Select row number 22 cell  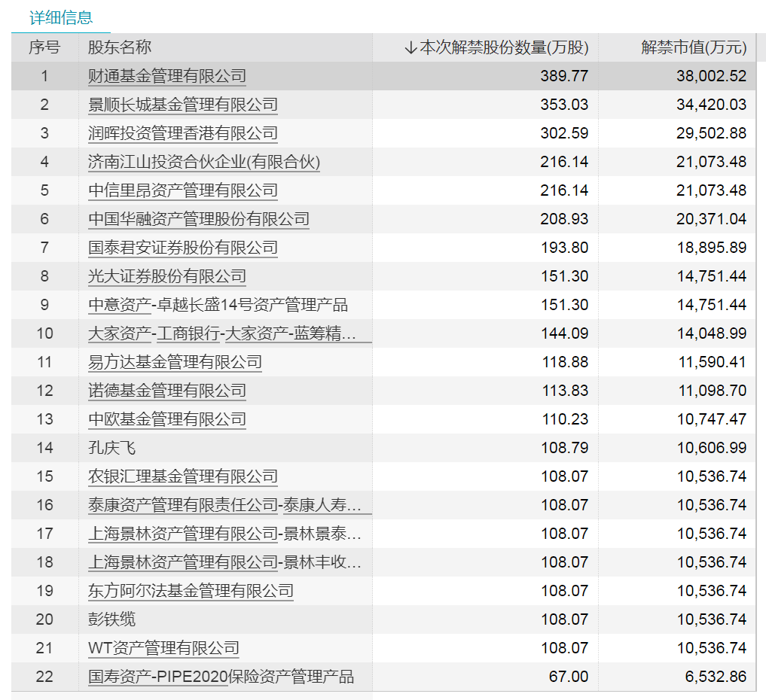[x=44, y=677]
